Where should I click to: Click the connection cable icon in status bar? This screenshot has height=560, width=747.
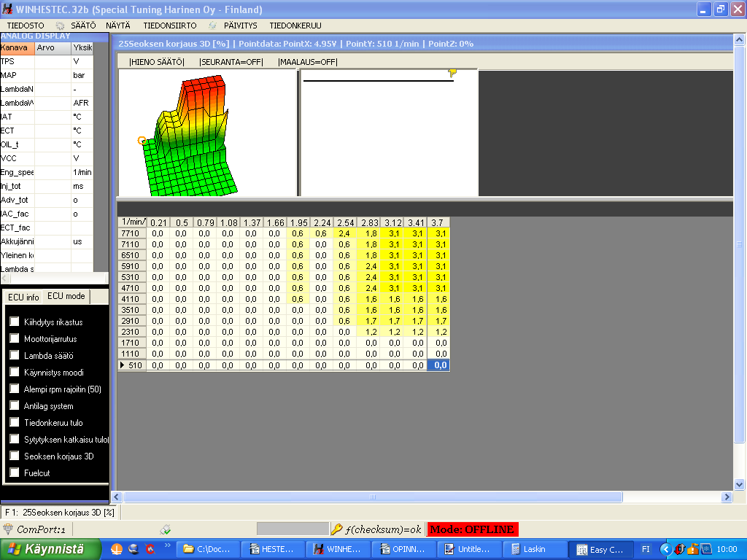(x=166, y=529)
